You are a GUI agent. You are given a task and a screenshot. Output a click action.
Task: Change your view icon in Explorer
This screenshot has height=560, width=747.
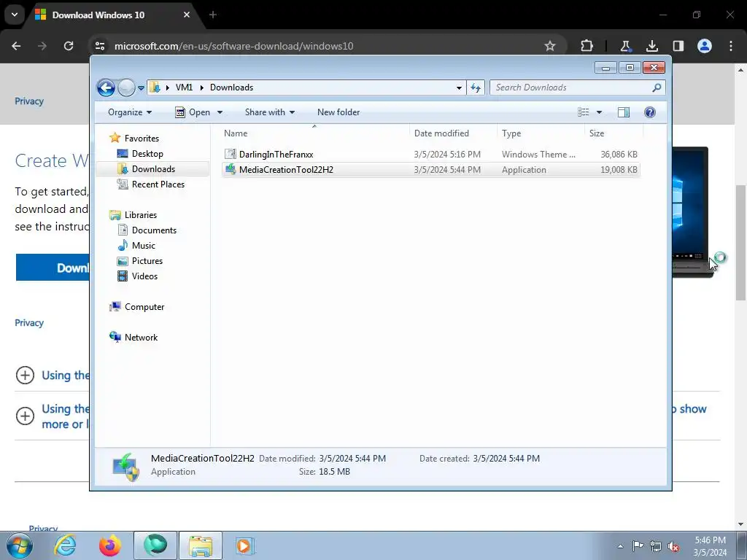click(583, 112)
